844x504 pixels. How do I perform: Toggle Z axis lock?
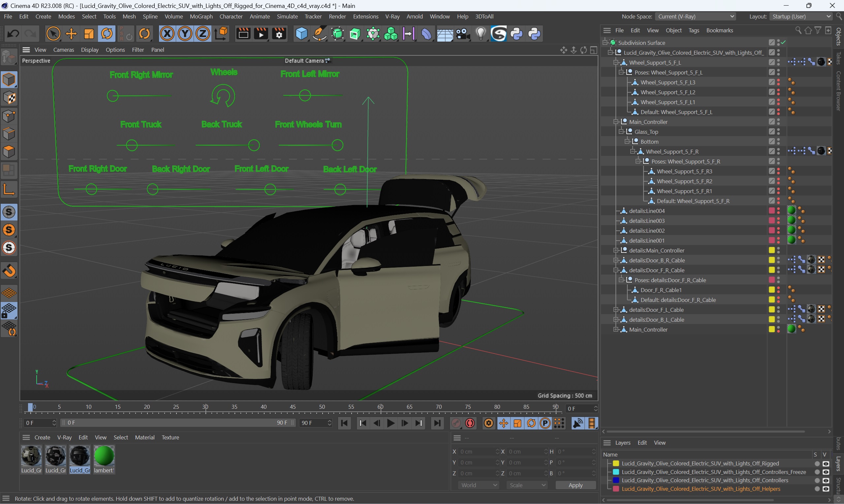(203, 34)
